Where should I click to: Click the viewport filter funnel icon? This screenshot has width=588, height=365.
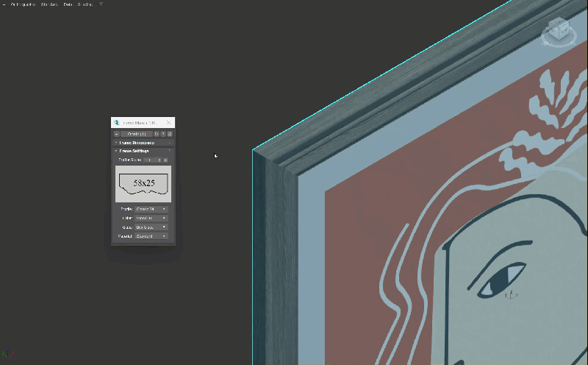101,4
